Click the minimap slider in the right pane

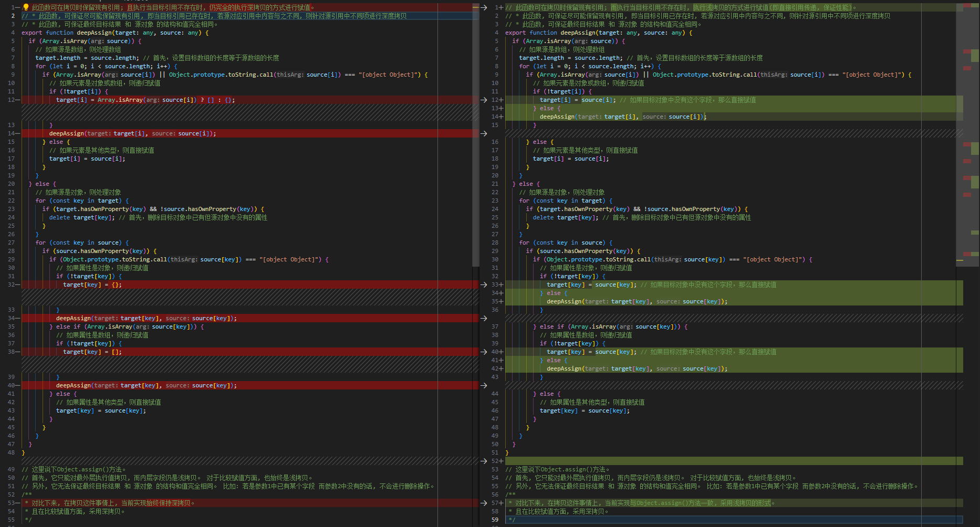coord(967,131)
